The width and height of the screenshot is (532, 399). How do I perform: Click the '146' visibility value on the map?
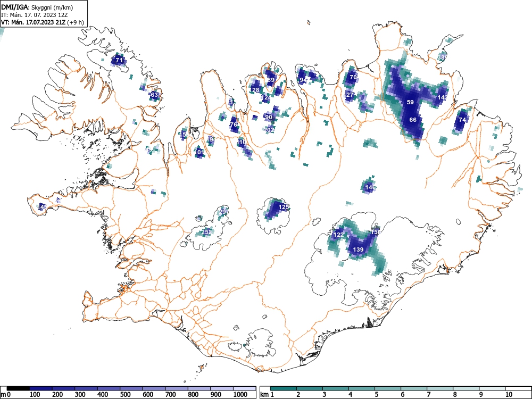370,187
